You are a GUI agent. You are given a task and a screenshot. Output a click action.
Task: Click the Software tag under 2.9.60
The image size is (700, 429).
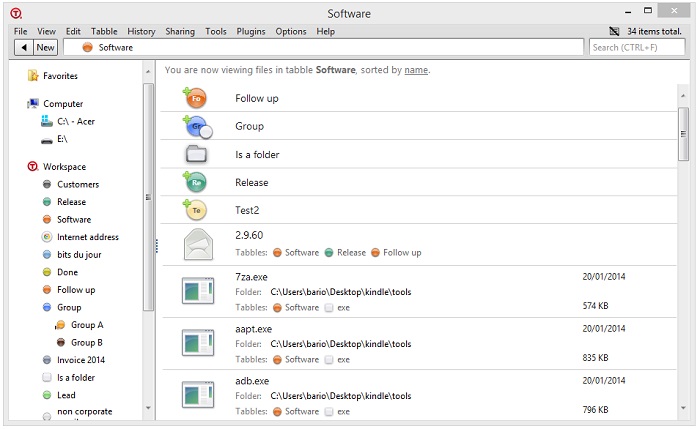(296, 253)
